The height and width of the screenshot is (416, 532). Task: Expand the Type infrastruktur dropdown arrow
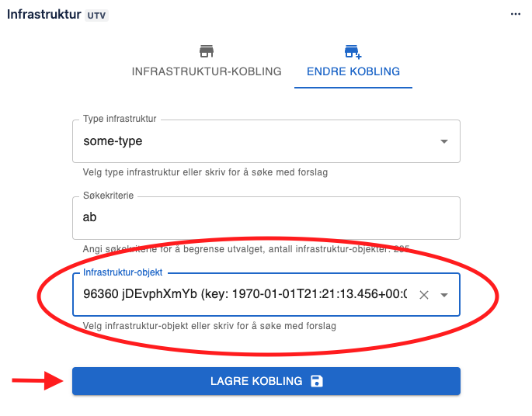pos(444,141)
